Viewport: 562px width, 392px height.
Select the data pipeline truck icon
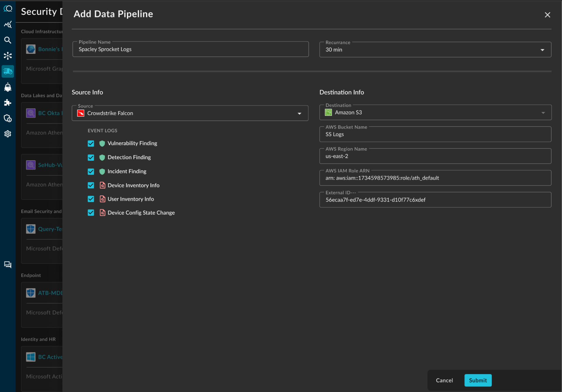(x=8, y=71)
